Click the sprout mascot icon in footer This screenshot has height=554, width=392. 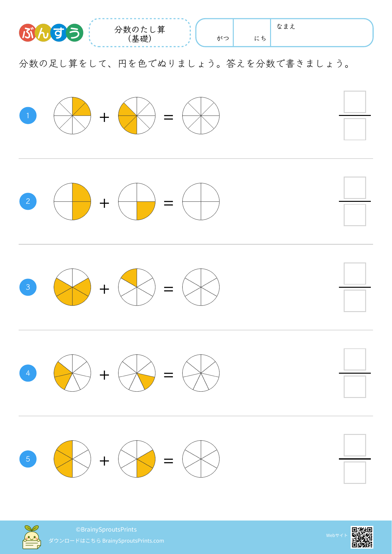(32, 537)
